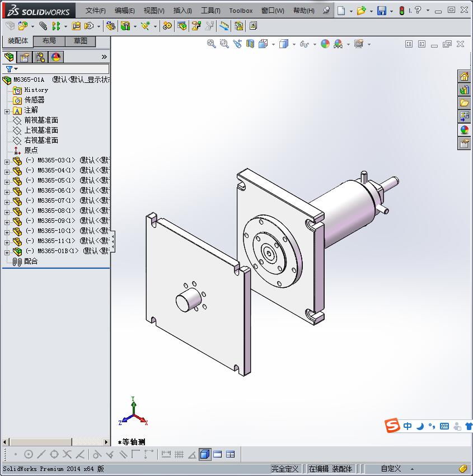Open PropertyManager tab icon
This screenshot has height=476, width=473.
pyautogui.click(x=25, y=57)
